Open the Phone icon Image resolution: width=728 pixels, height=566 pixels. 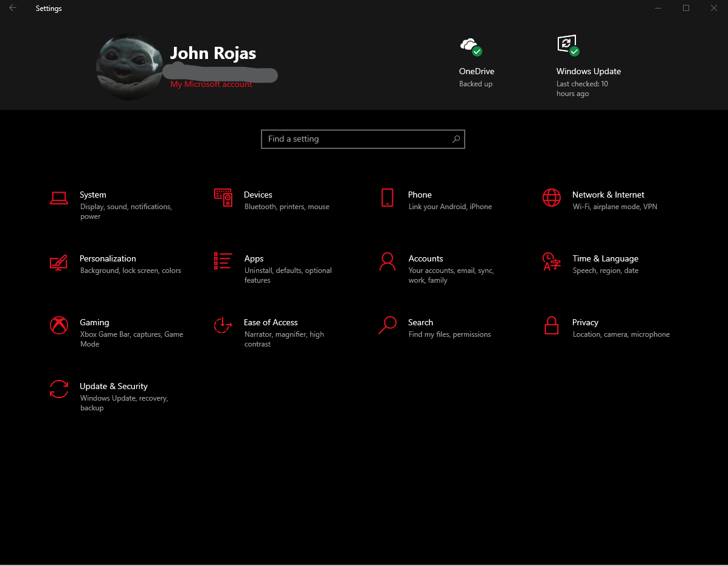387,198
